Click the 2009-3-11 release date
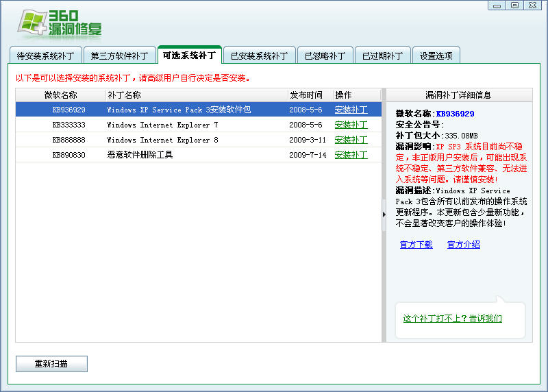Screen dimensions: 548x392 pyautogui.click(x=308, y=140)
